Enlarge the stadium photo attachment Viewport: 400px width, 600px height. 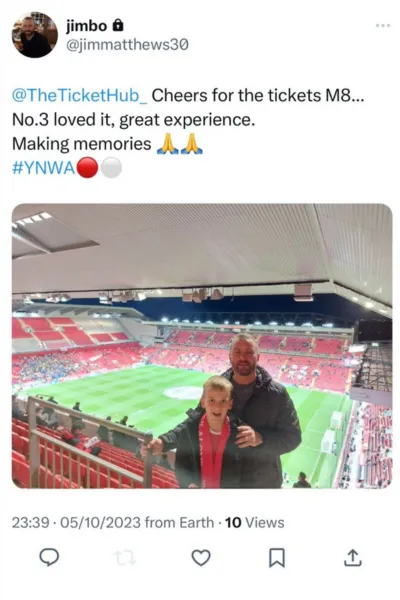click(202, 346)
